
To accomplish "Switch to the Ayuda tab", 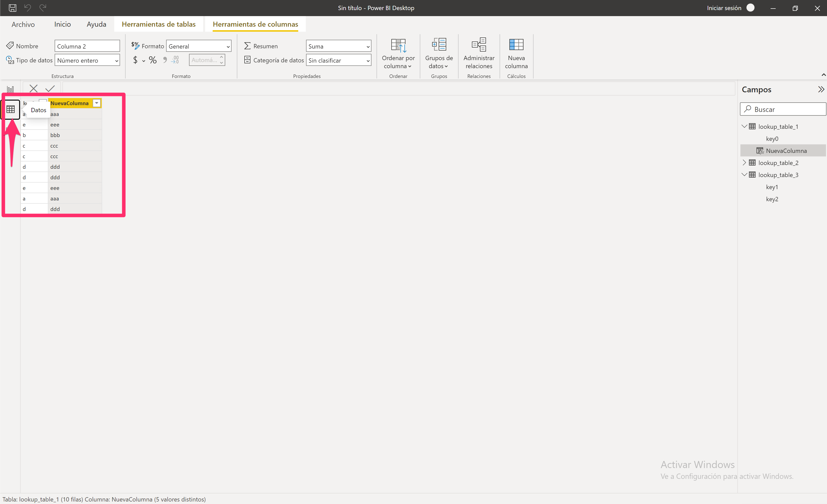I will point(96,24).
